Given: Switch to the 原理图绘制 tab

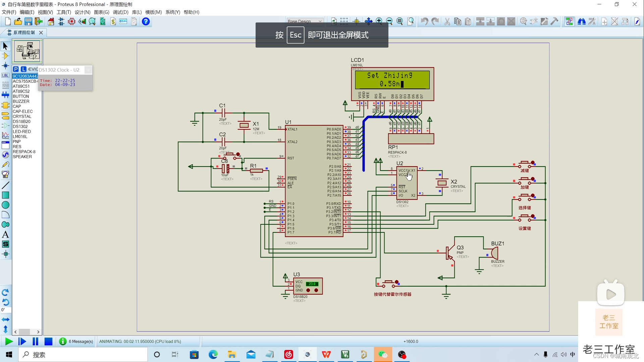Looking at the screenshot, I should coord(23,33).
